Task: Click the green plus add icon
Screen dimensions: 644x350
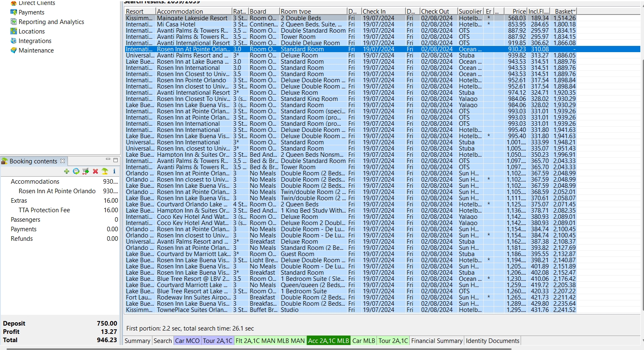Action: [67, 171]
